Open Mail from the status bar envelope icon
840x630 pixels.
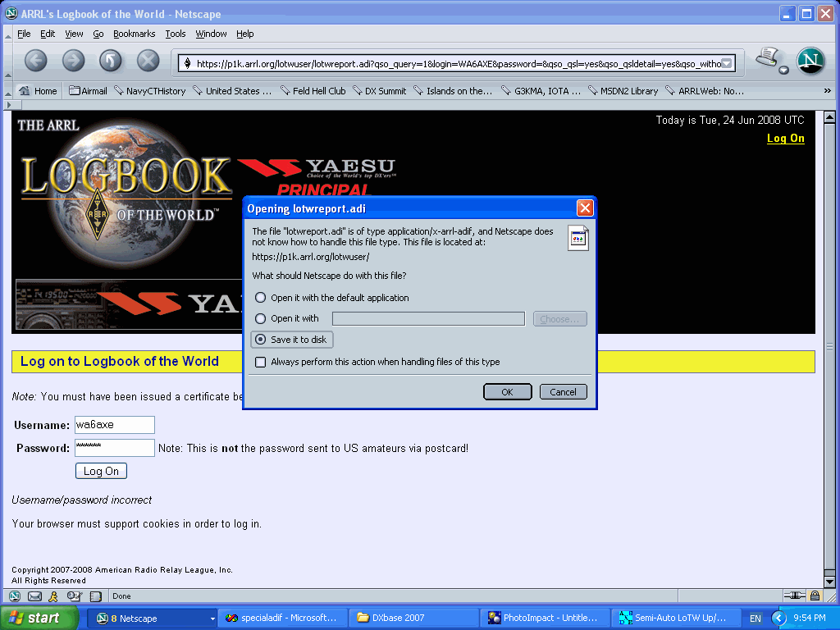coord(34,596)
